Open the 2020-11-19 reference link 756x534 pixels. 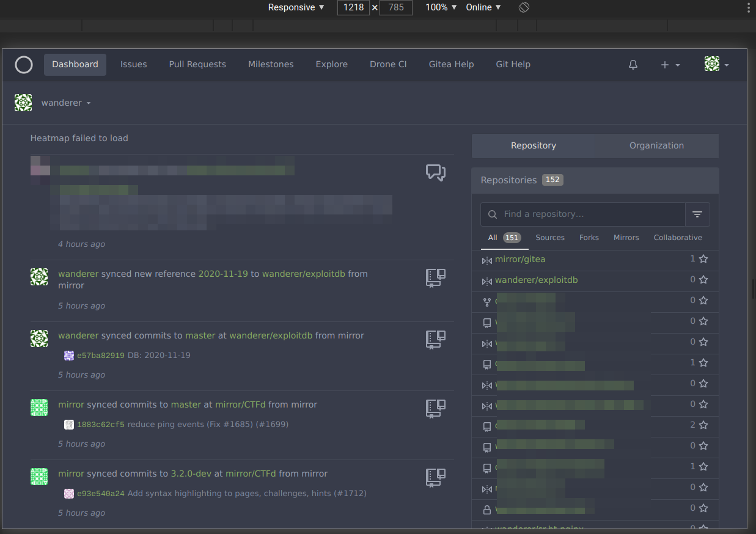coord(223,274)
